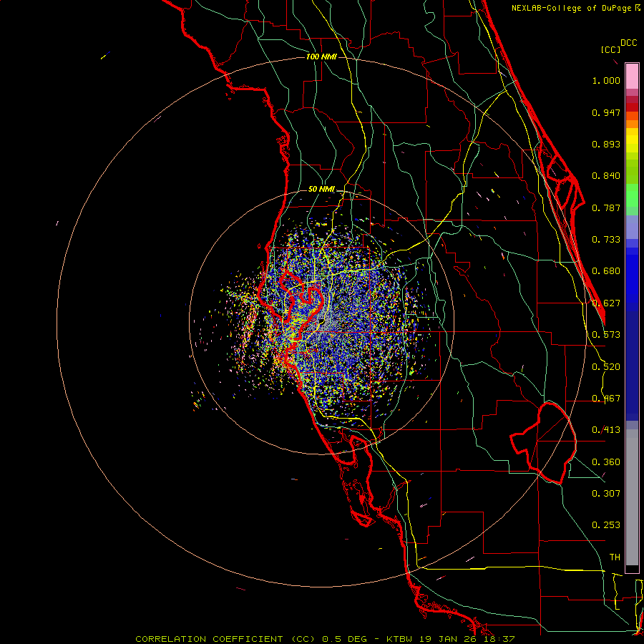Pick the bright green color bar segment
This screenshot has width=644, height=644.
coord(632,195)
